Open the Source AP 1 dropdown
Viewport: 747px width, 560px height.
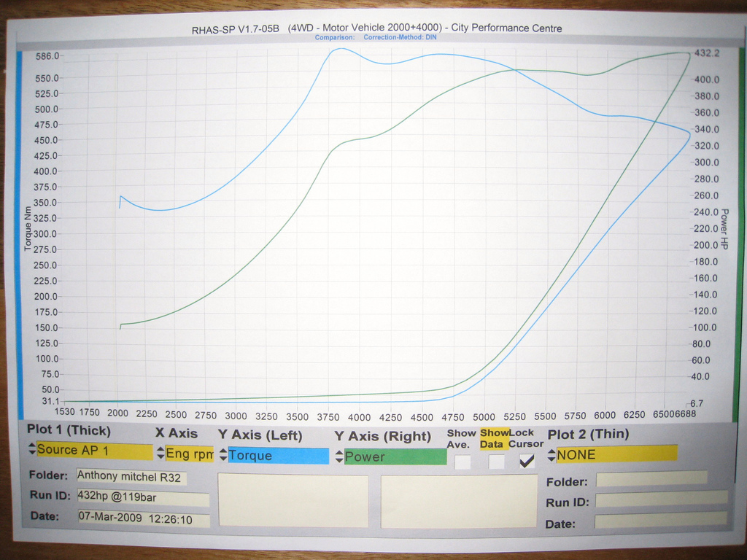pyautogui.click(x=94, y=451)
